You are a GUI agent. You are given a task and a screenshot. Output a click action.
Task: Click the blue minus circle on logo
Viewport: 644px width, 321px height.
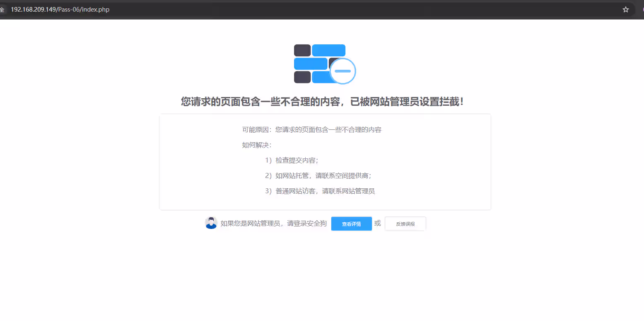point(343,71)
